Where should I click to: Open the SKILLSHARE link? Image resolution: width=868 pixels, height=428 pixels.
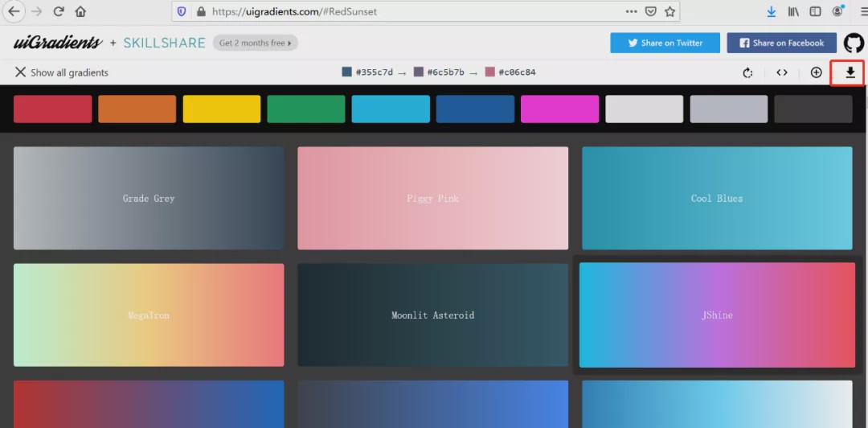(165, 43)
